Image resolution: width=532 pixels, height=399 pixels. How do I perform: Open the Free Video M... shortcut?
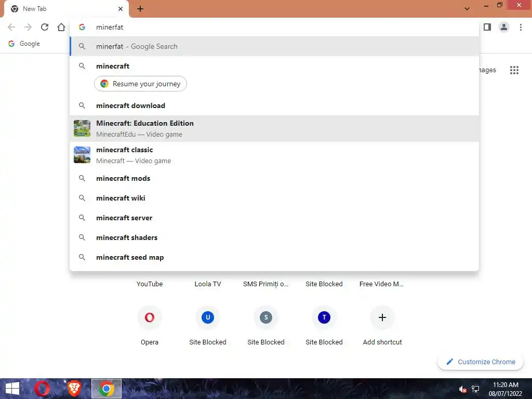(x=381, y=284)
